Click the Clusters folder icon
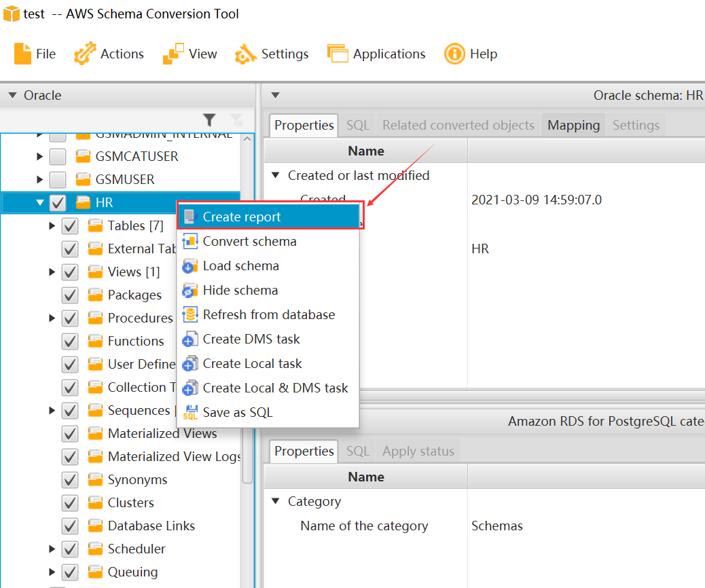705x588 pixels. click(95, 502)
